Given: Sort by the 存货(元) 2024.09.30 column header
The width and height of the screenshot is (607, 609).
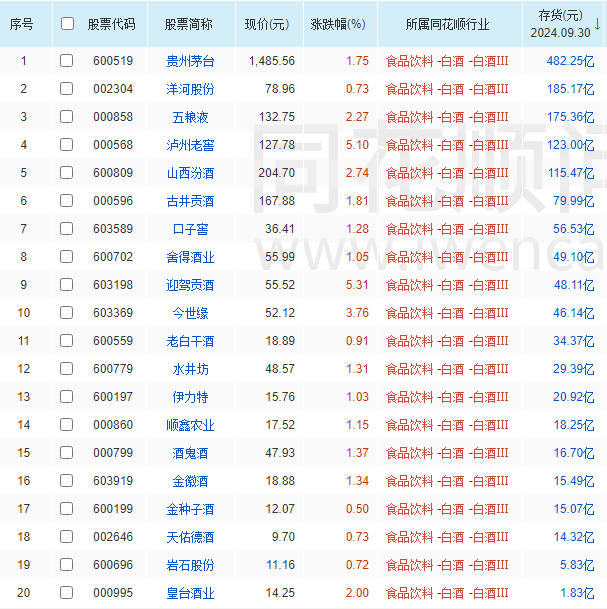Looking at the screenshot, I should (560, 24).
